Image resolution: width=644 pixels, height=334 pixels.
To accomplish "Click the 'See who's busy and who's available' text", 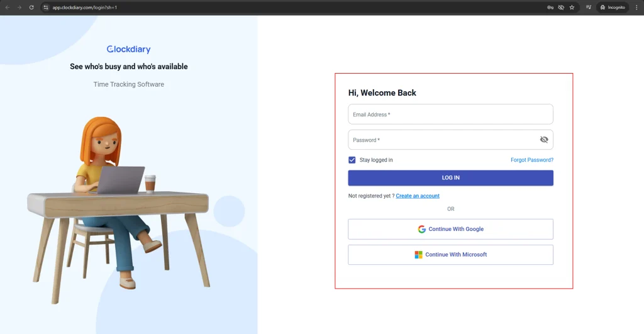I will [128, 67].
